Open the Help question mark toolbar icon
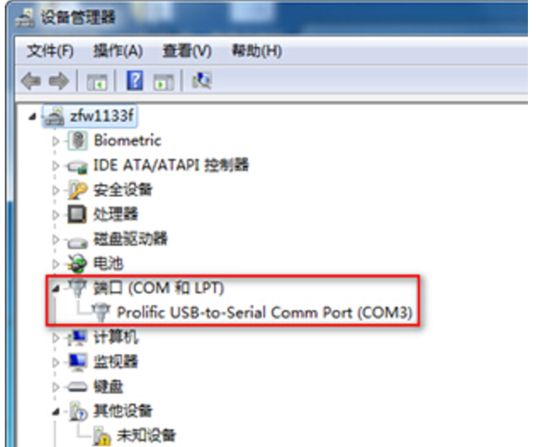The width and height of the screenshot is (536, 447). [x=135, y=80]
